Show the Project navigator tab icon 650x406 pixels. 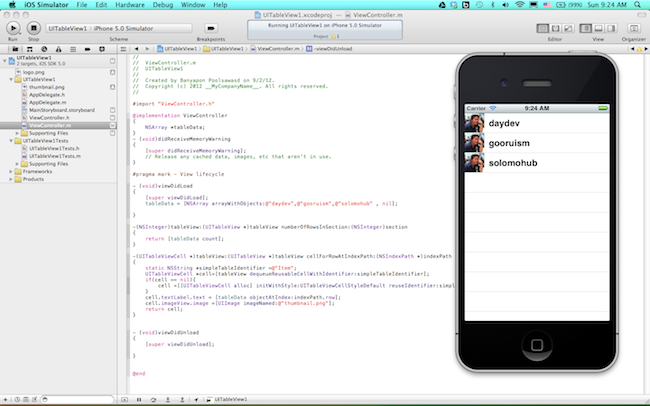click(x=15, y=49)
